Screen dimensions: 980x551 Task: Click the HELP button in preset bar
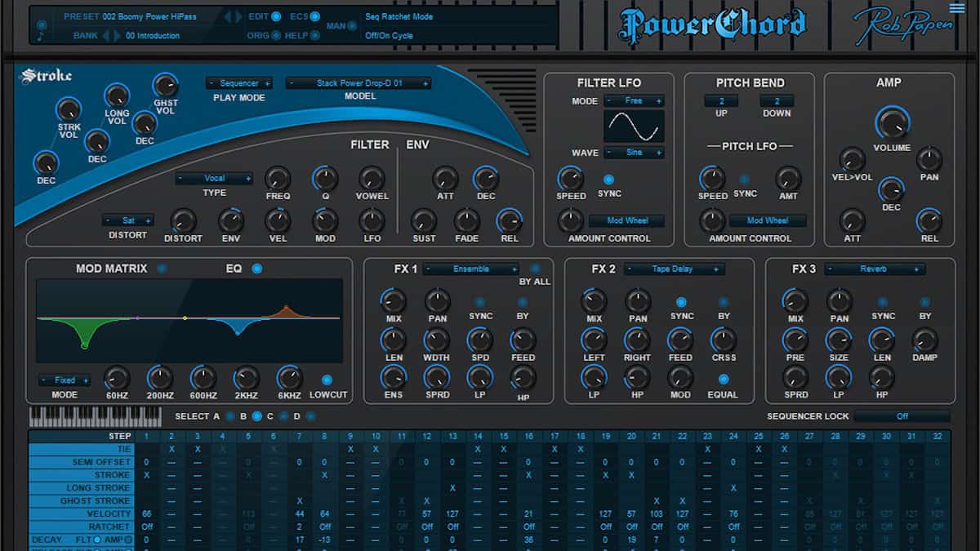[x=314, y=36]
